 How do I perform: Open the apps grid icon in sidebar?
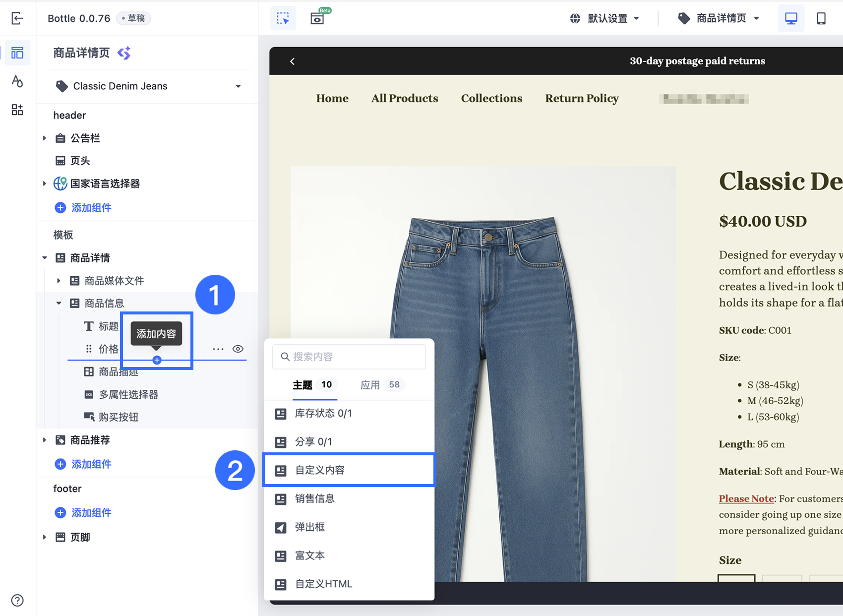[17, 110]
